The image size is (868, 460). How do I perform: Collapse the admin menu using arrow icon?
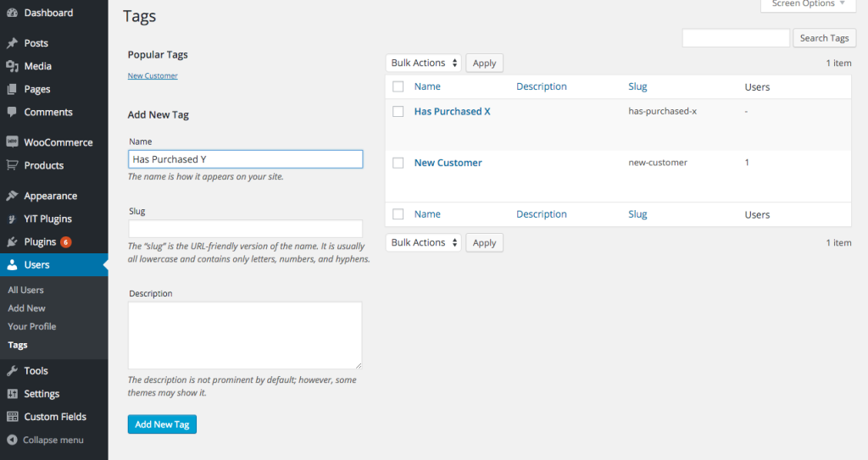pos(12,440)
